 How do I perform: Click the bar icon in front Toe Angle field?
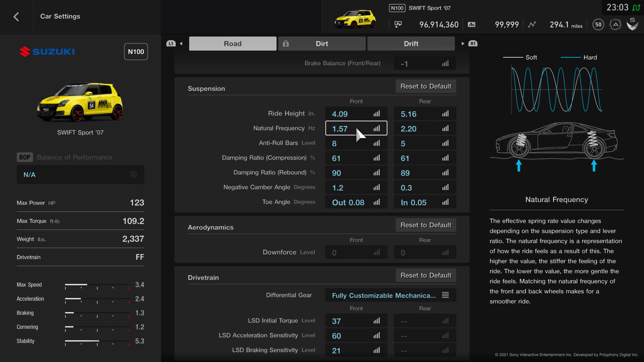pos(377,202)
